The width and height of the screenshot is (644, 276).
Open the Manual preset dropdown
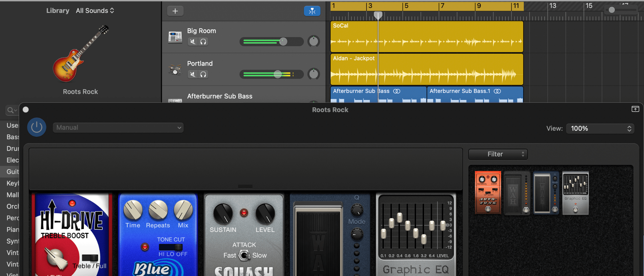point(118,128)
